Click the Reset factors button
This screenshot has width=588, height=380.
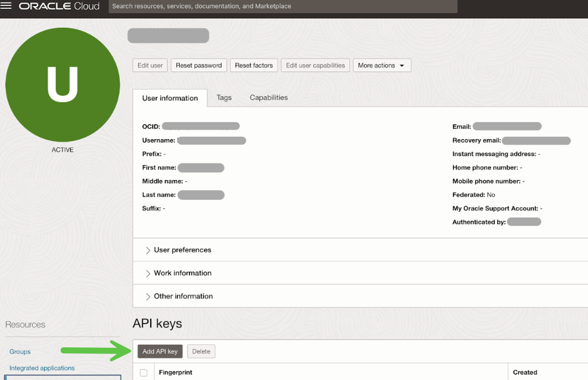254,65
